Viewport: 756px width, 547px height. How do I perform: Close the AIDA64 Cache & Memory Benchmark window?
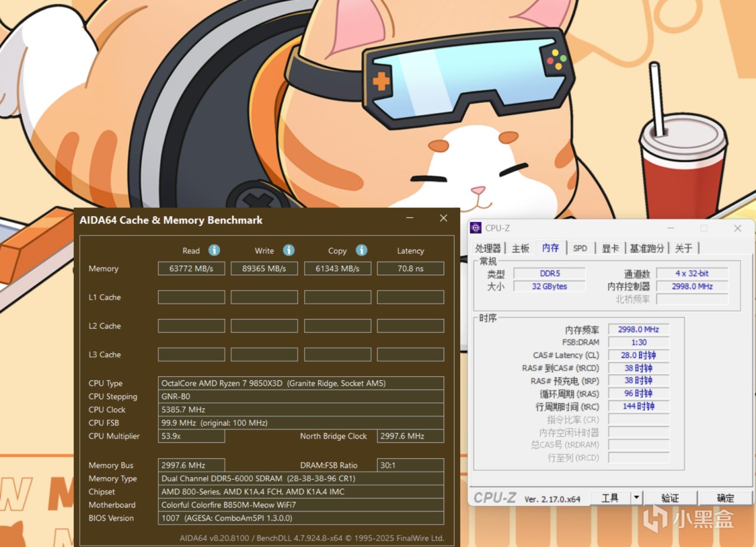(444, 219)
